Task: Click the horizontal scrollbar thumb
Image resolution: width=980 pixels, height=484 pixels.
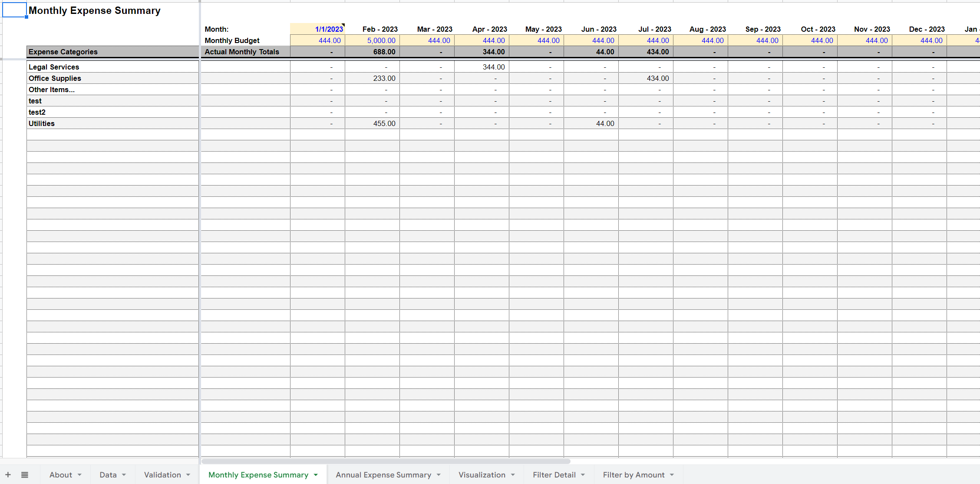Action: (x=386, y=461)
